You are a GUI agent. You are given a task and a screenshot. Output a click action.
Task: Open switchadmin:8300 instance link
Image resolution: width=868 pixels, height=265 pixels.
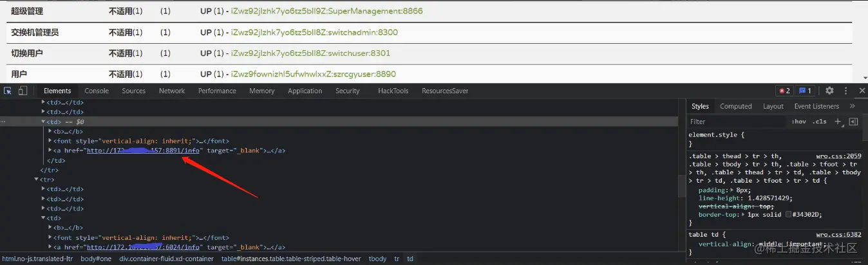(x=314, y=32)
